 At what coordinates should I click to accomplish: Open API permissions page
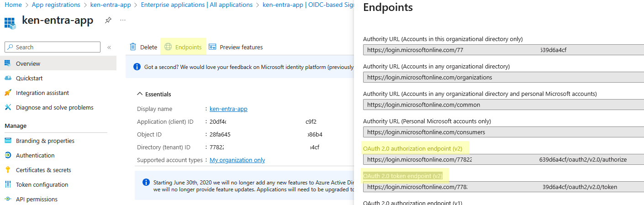coord(37,199)
